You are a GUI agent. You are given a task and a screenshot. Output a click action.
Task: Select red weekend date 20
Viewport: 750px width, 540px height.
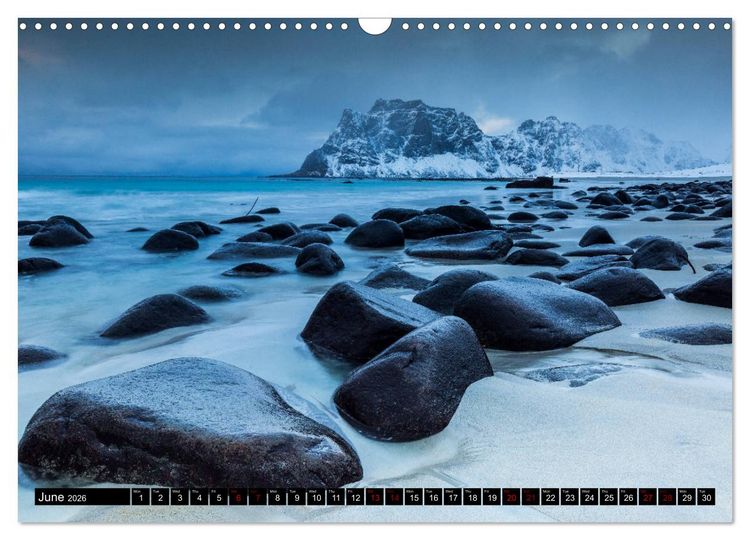[512, 496]
